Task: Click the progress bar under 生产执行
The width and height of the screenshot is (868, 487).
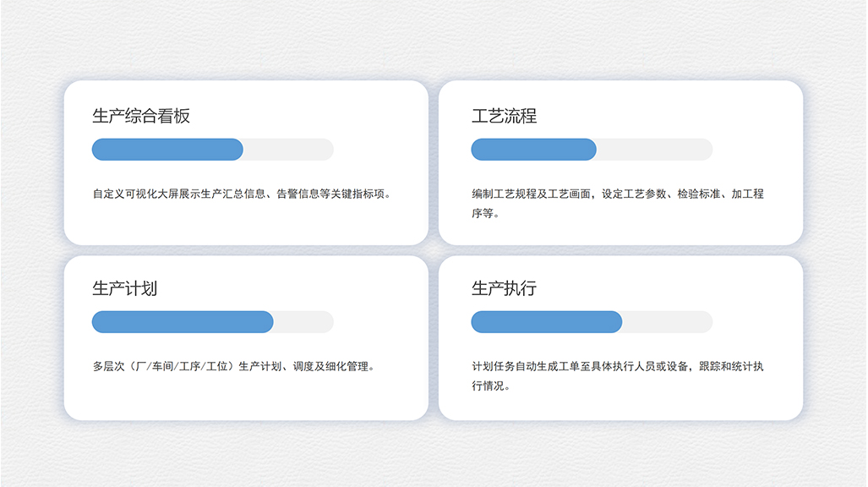Action: point(592,322)
